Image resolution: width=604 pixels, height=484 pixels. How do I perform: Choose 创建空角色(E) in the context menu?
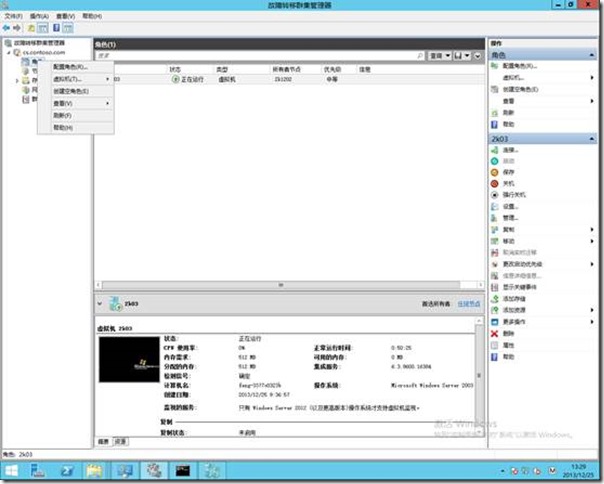point(76,91)
